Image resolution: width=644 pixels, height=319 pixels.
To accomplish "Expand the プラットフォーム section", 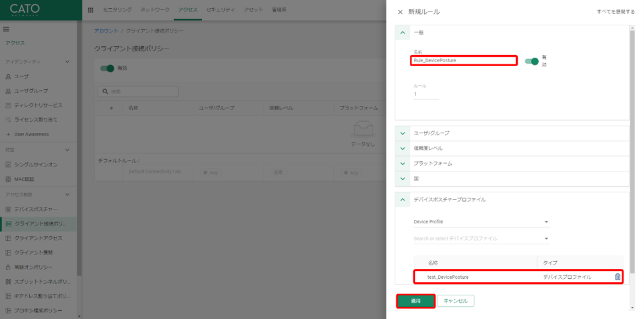I will 403,164.
